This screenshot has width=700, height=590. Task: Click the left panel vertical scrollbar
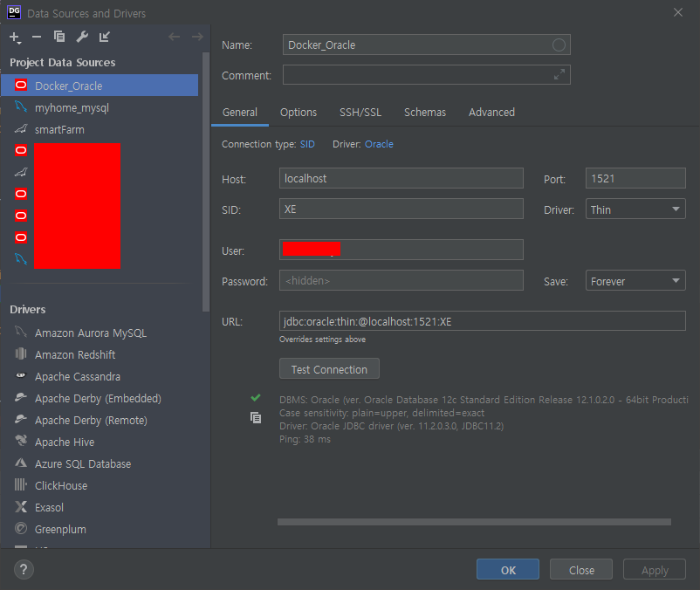pyautogui.click(x=205, y=182)
